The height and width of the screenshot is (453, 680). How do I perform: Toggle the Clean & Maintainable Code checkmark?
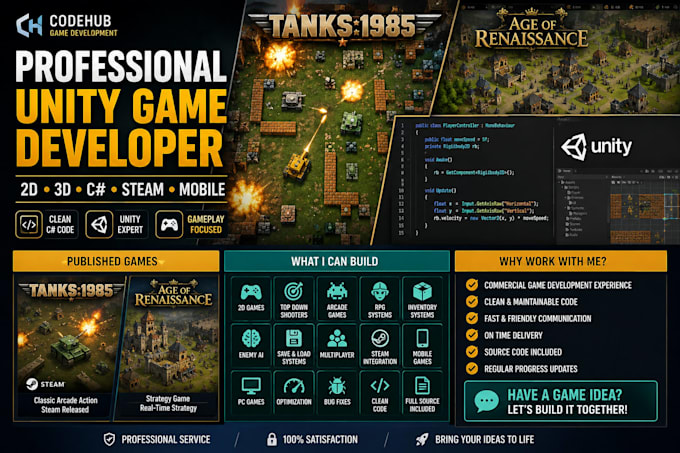[x=472, y=301]
